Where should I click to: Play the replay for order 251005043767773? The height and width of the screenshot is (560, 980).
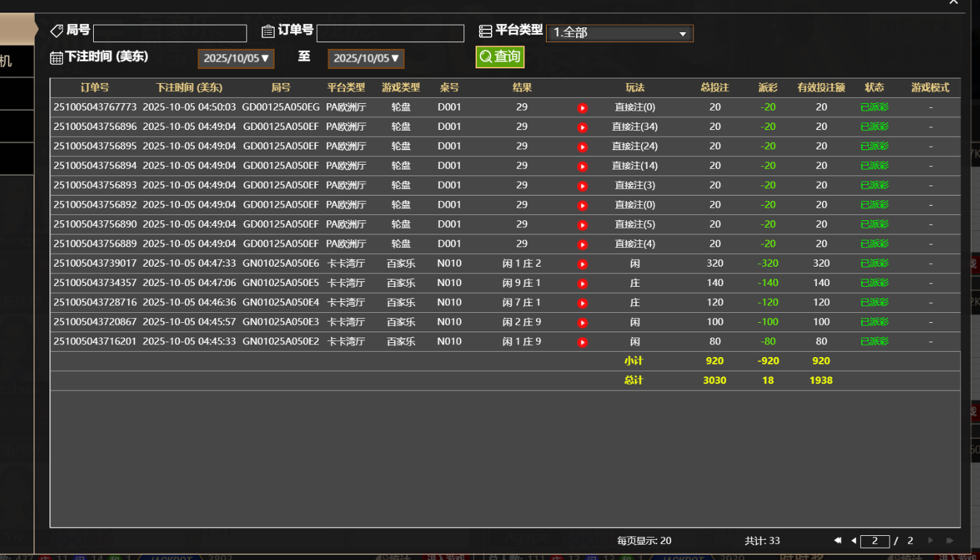point(582,107)
